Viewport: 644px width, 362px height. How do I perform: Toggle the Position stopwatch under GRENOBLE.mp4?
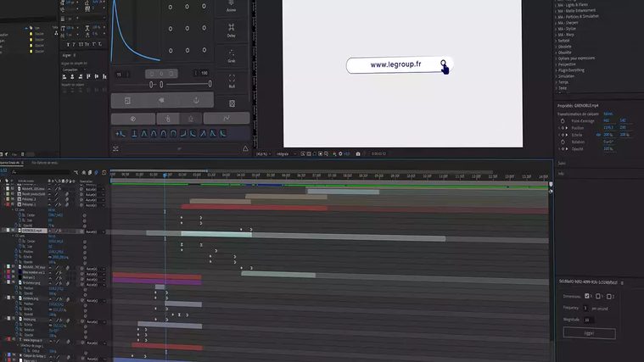pos(16,251)
